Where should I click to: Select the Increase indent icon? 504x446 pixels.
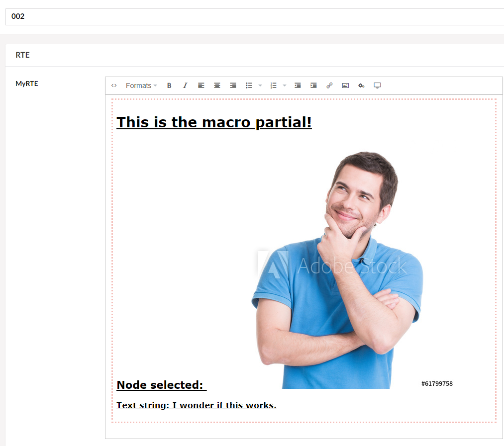(x=313, y=85)
